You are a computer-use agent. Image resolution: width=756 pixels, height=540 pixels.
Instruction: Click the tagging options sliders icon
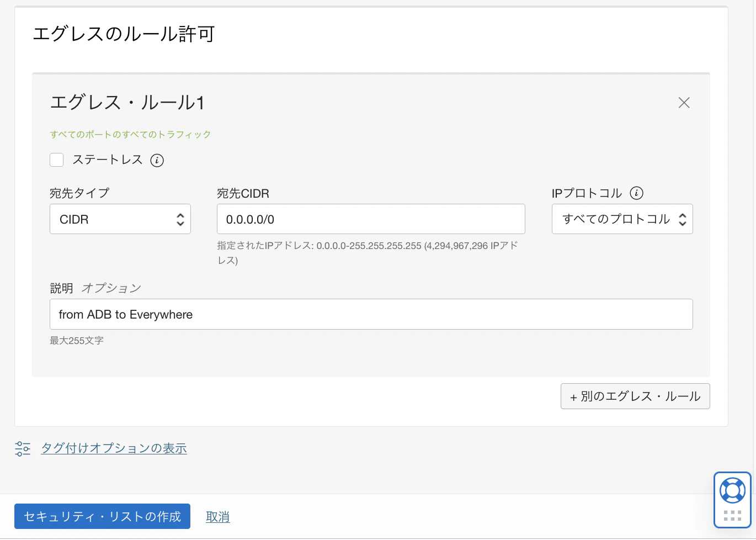23,448
